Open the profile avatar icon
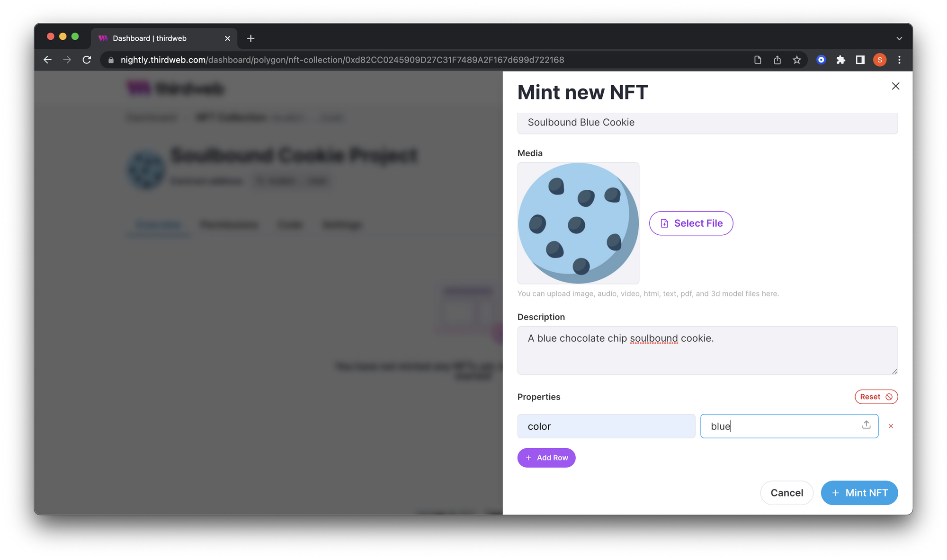The image size is (947, 560). point(879,60)
